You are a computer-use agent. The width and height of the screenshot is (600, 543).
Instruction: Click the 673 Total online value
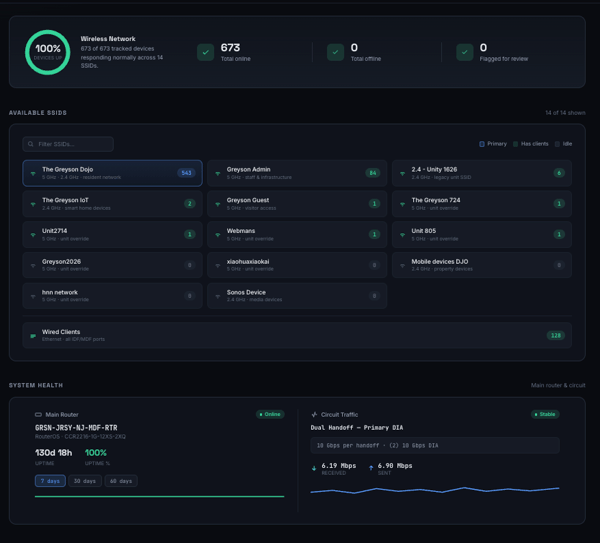coord(230,48)
